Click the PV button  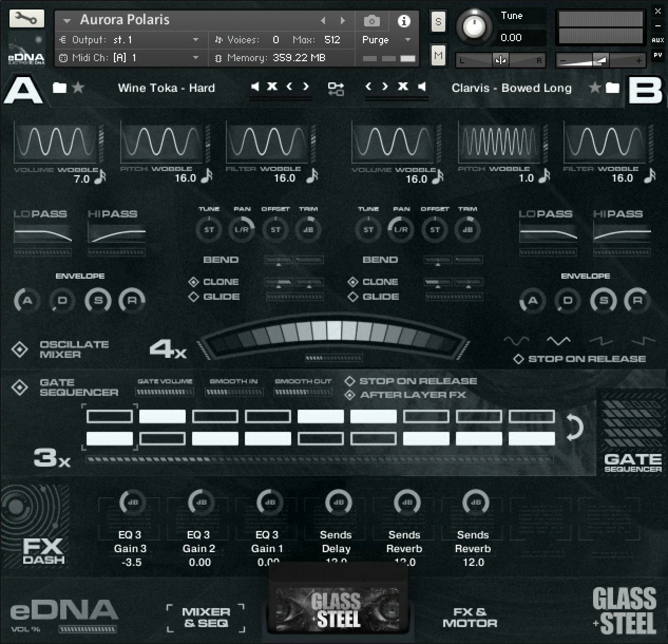click(x=657, y=55)
